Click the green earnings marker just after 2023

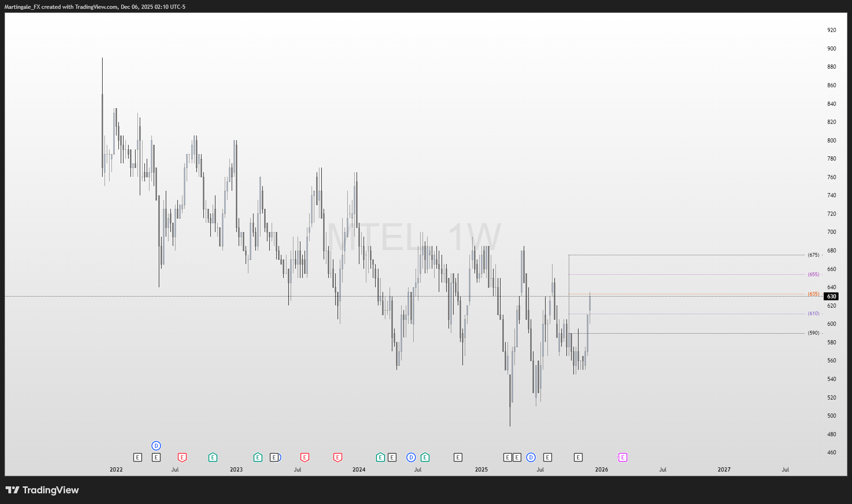click(258, 458)
